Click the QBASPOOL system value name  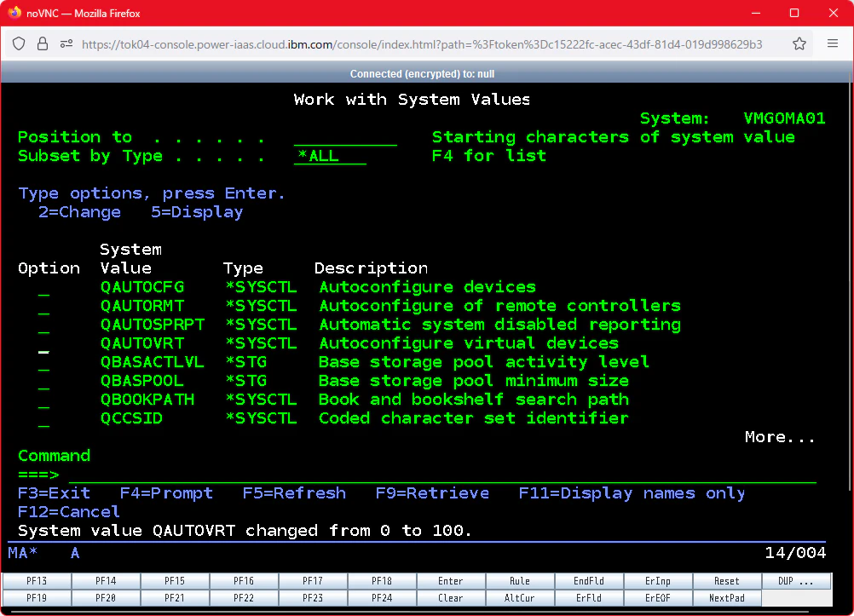click(142, 381)
